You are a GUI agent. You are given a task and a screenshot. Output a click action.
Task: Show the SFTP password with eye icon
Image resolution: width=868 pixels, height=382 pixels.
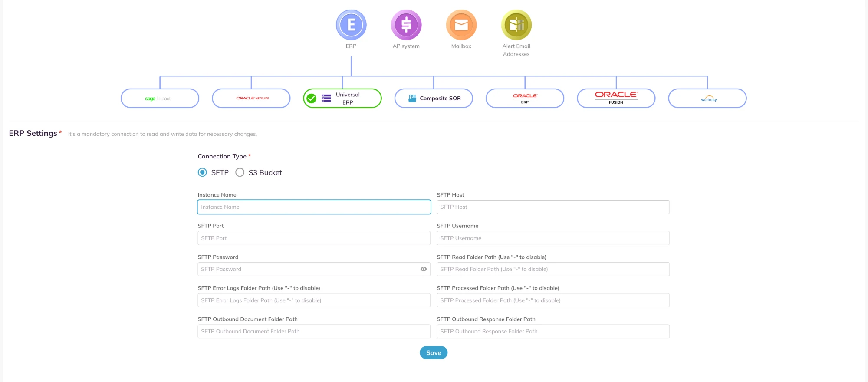click(424, 269)
